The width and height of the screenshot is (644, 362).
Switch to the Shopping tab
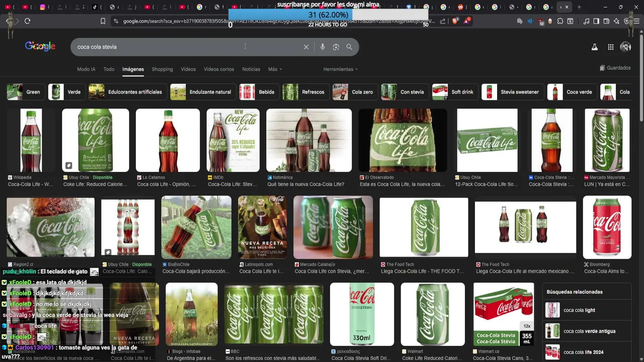pyautogui.click(x=162, y=69)
